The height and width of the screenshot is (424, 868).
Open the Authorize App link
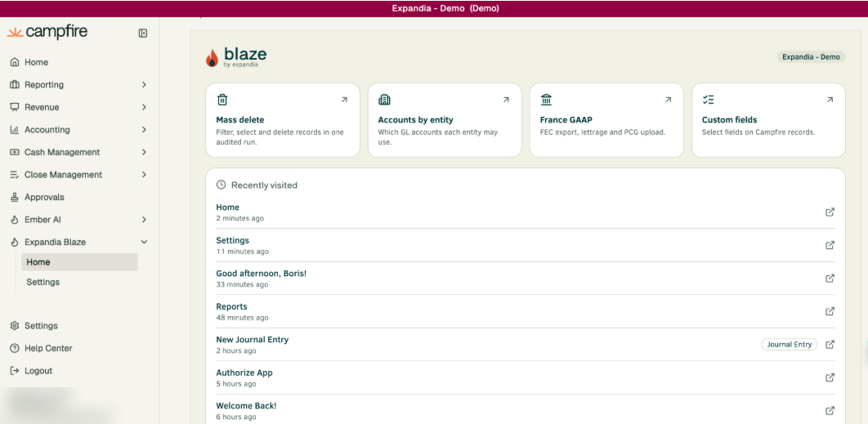(244, 373)
